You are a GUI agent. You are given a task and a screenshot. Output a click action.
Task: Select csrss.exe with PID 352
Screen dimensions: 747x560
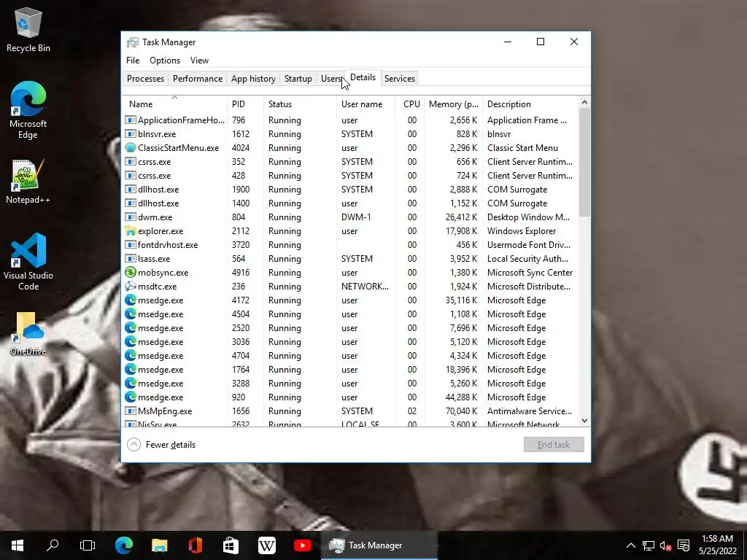[x=350, y=161]
